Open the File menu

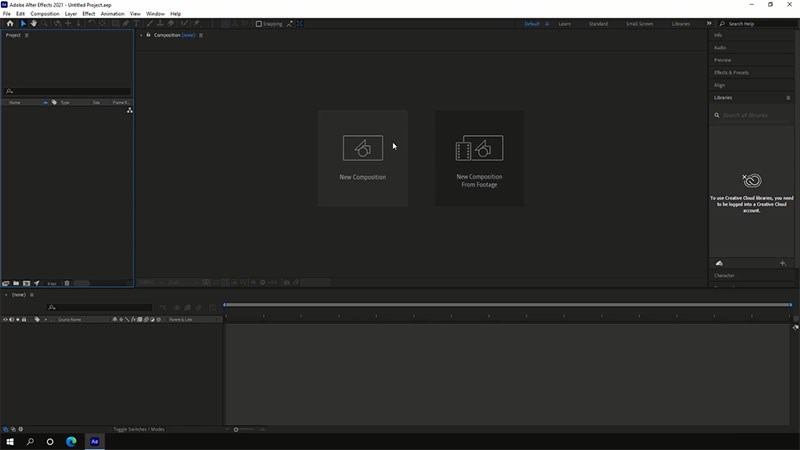point(7,14)
